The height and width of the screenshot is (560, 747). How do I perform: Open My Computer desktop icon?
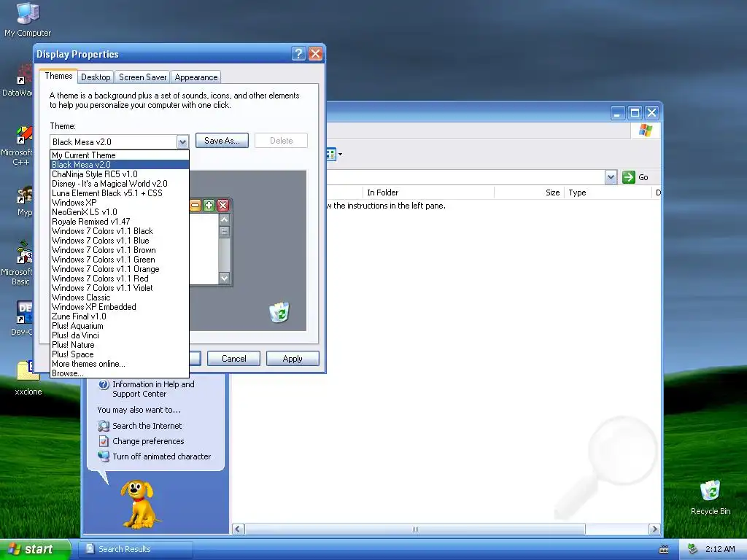28,19
